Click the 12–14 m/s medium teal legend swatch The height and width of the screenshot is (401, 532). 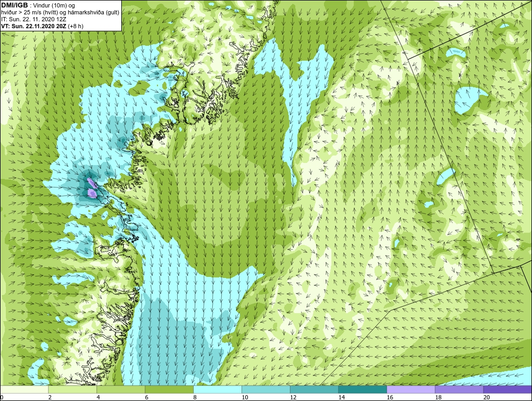314,389
